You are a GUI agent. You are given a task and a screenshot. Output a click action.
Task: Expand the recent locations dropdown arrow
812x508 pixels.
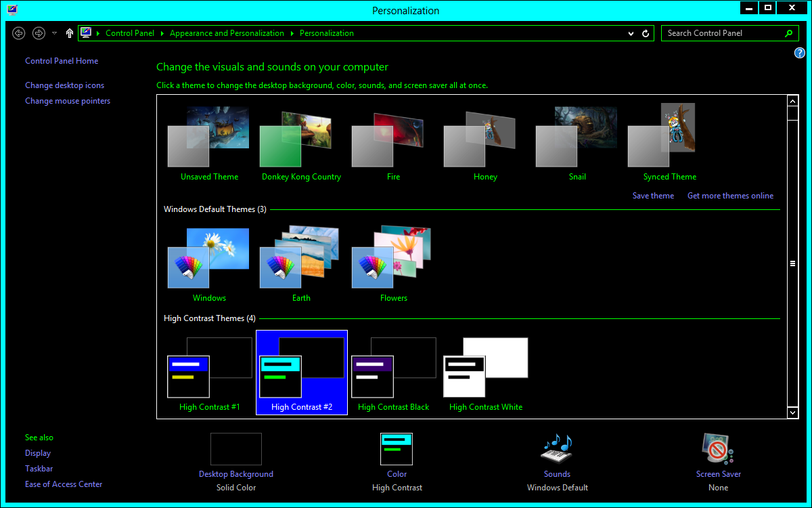54,33
